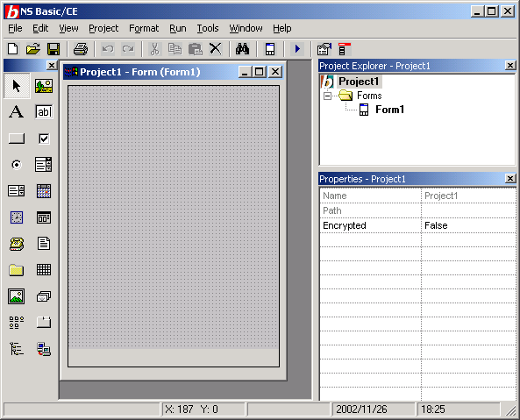Click the New project toolbar icon
This screenshot has width=520, height=420.
(12, 49)
